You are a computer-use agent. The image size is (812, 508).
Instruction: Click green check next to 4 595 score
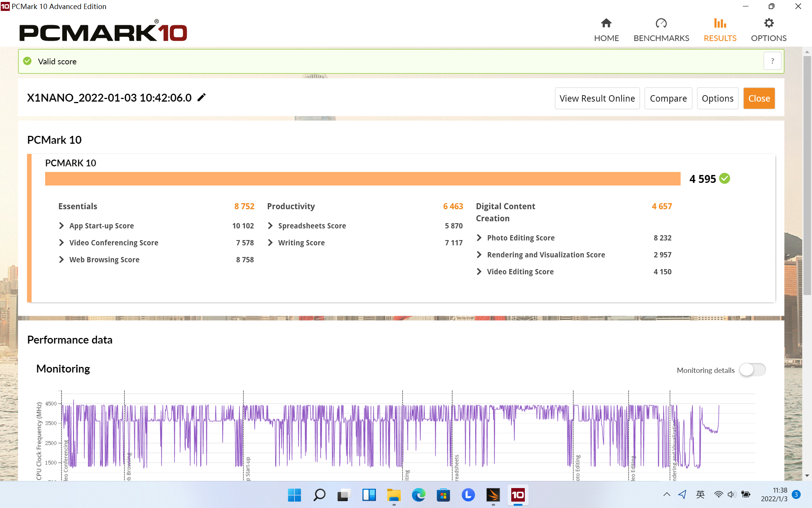(x=725, y=178)
